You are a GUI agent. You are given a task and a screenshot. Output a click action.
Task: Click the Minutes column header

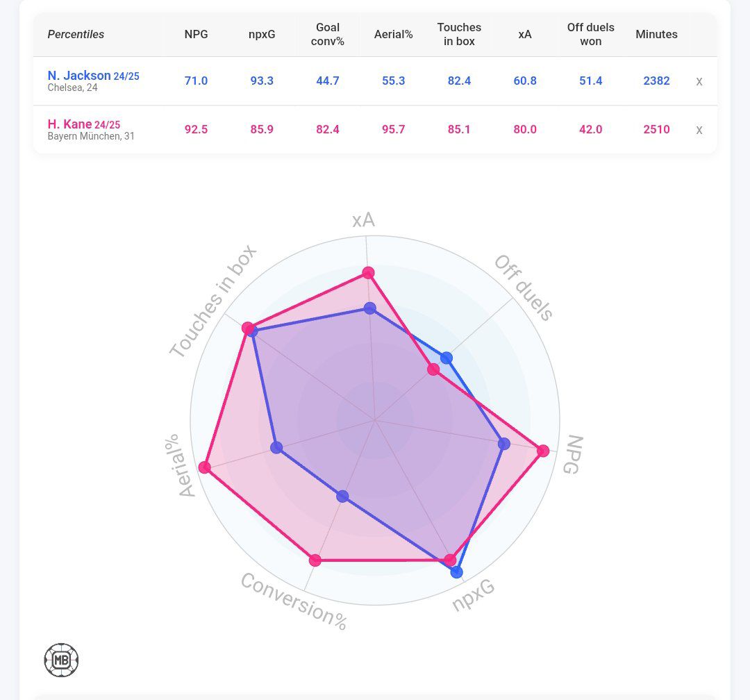(x=656, y=34)
